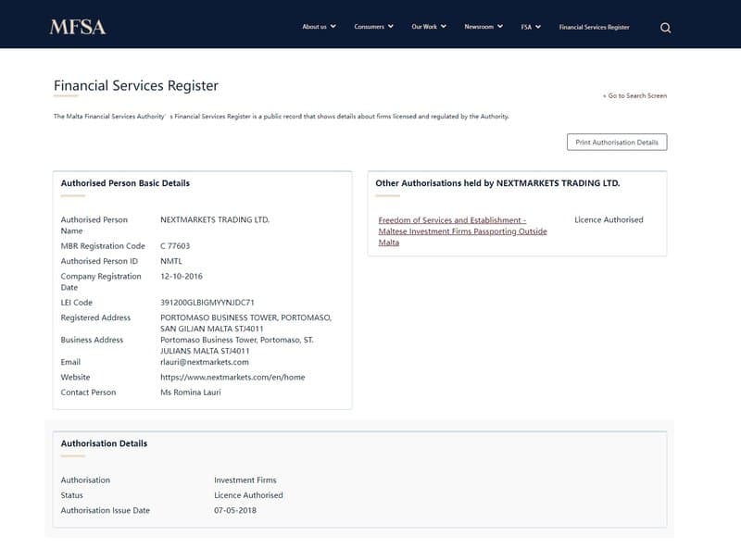Screen dimensions: 741x560
Task: Expand the About us dropdown chevron
Action: 331,27
